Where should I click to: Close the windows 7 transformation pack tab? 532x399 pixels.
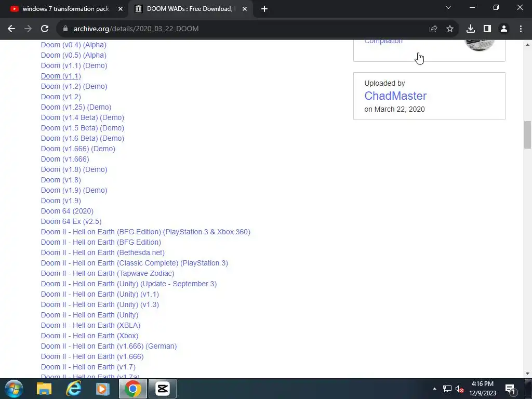coord(121,9)
